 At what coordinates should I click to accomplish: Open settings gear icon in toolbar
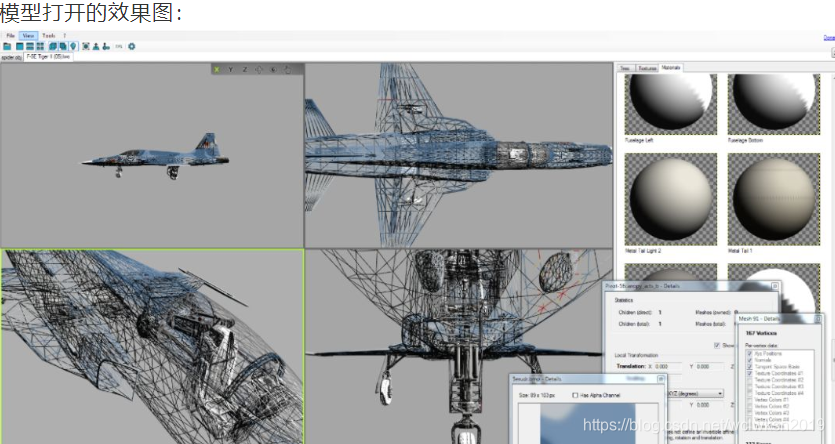coord(132,46)
